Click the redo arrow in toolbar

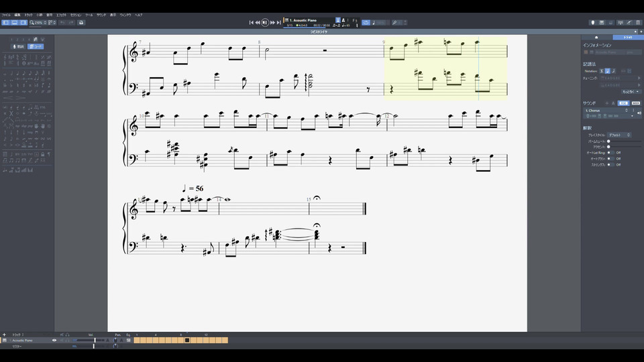(71, 23)
